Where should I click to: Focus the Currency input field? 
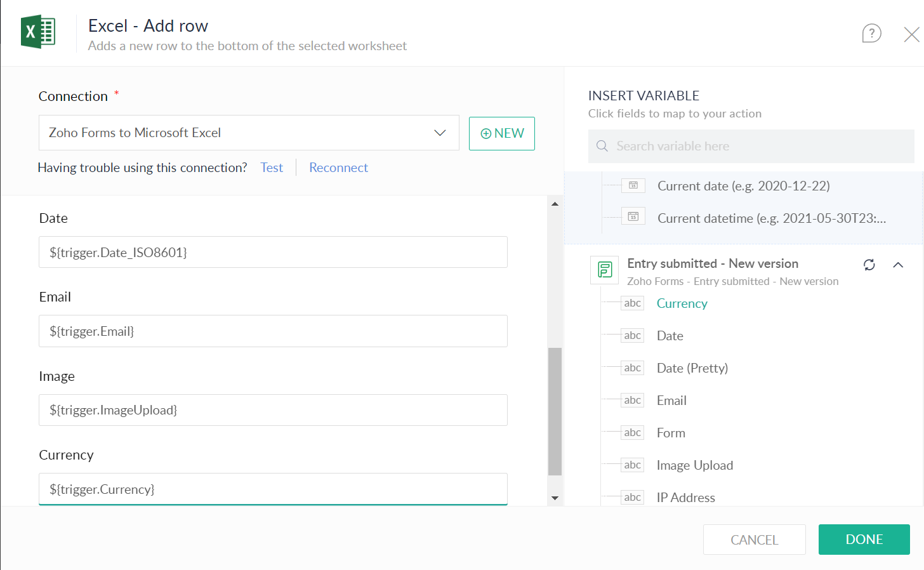click(x=273, y=489)
